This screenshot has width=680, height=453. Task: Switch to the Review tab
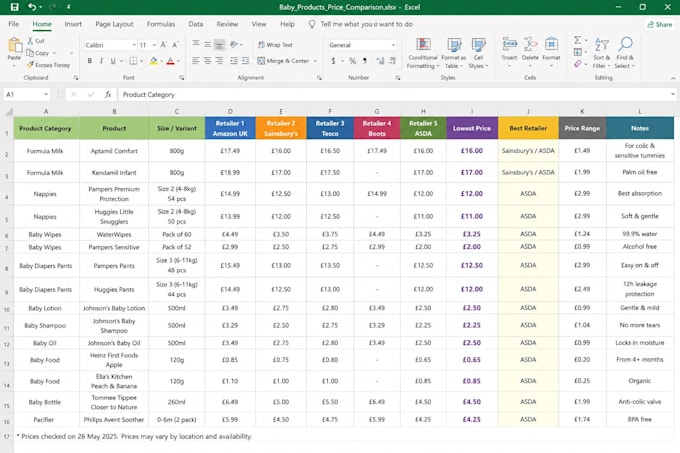tap(227, 24)
